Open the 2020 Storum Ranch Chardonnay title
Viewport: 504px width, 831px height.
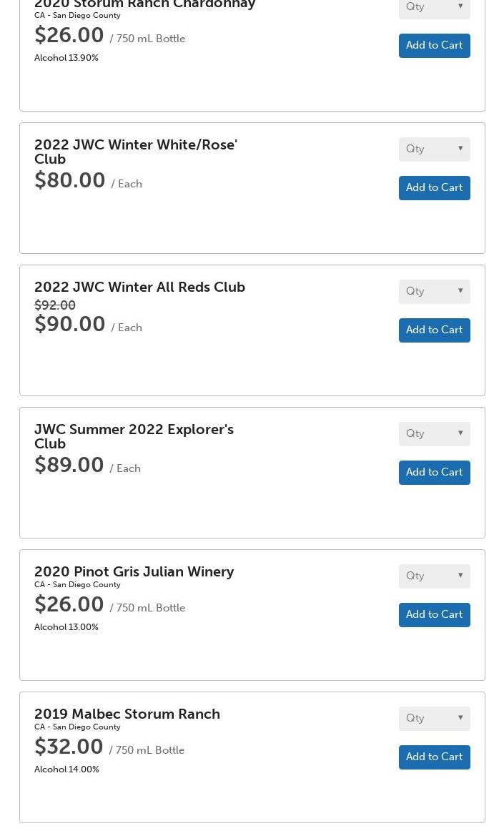144,4
